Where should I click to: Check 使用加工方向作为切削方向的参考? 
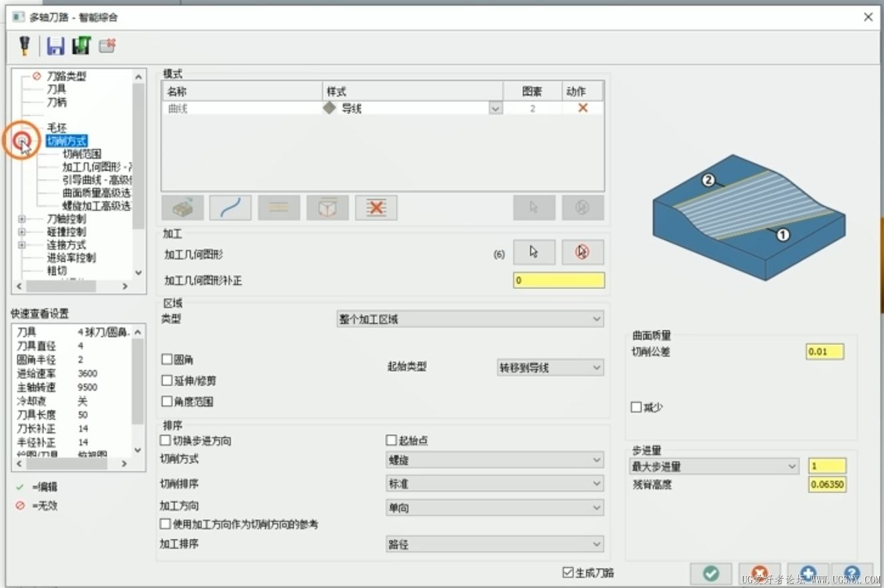pos(165,524)
